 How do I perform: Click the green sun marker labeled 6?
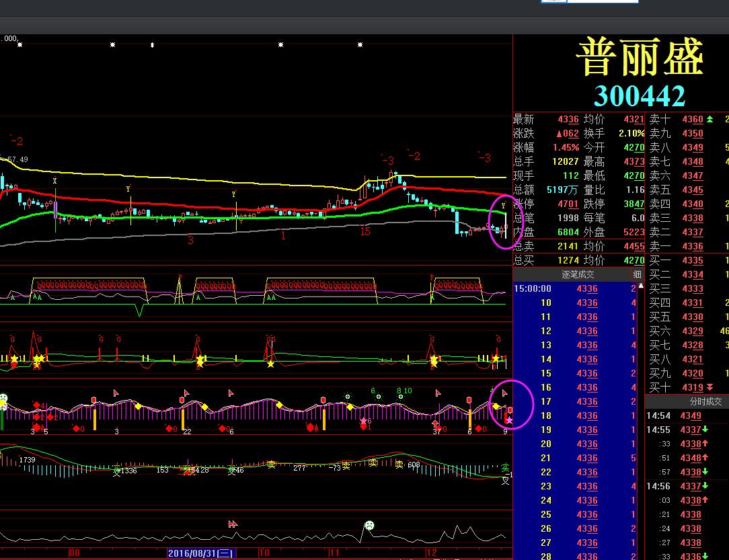[x=379, y=397]
